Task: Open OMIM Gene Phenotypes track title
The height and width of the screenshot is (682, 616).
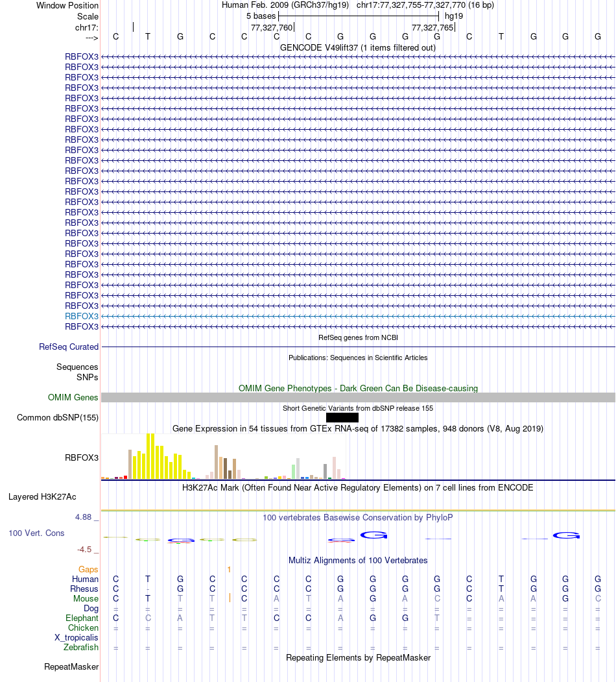Action: (x=358, y=388)
